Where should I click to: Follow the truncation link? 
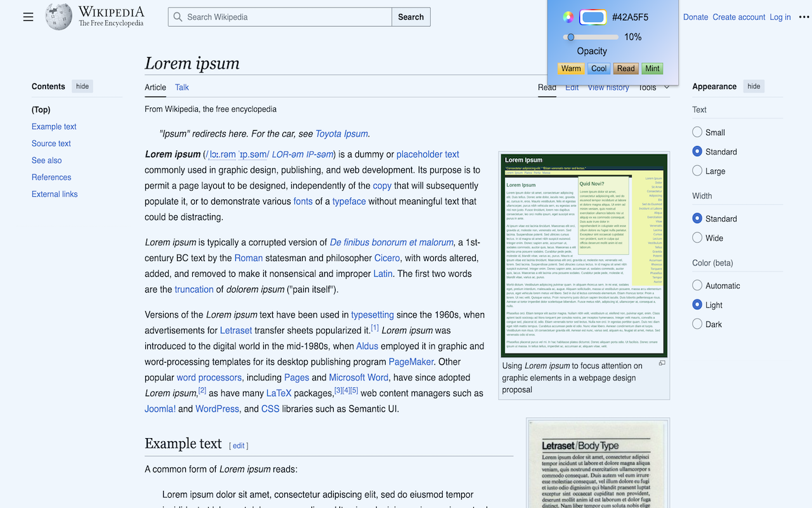(x=194, y=290)
